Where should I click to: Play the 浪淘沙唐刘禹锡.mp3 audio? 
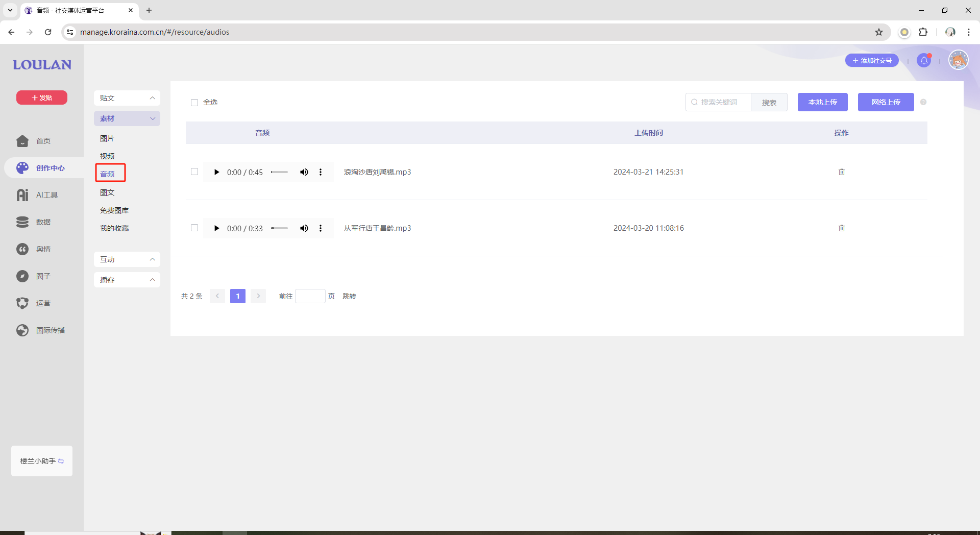point(216,172)
